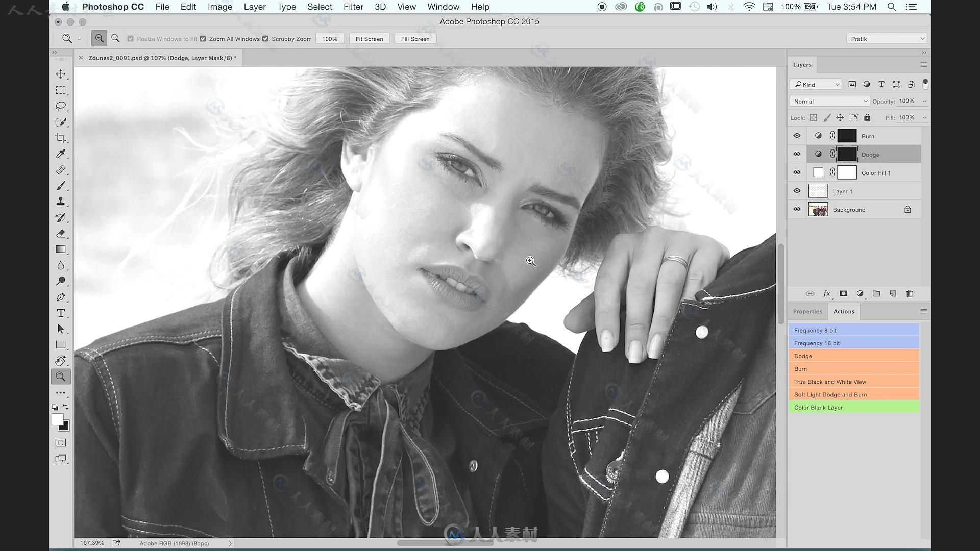Select the Crop tool
This screenshot has height=551, width=980.
click(61, 138)
